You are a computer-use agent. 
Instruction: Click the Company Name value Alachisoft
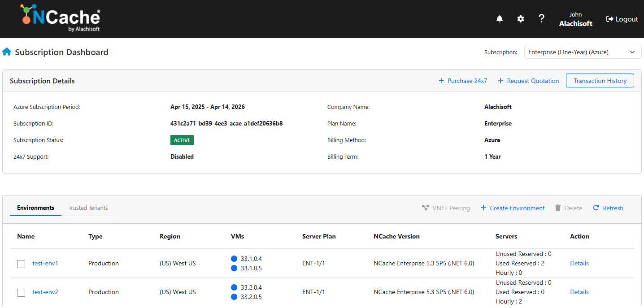[x=498, y=107]
